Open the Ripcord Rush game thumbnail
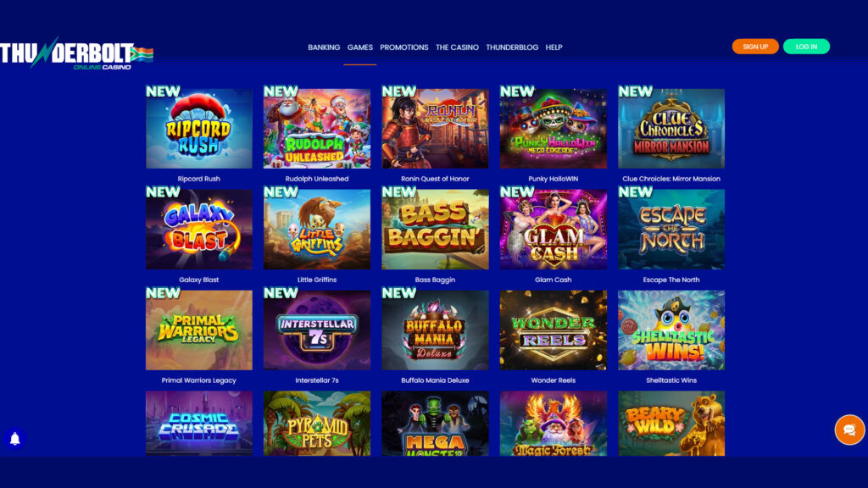This screenshot has height=488, width=868. point(198,129)
